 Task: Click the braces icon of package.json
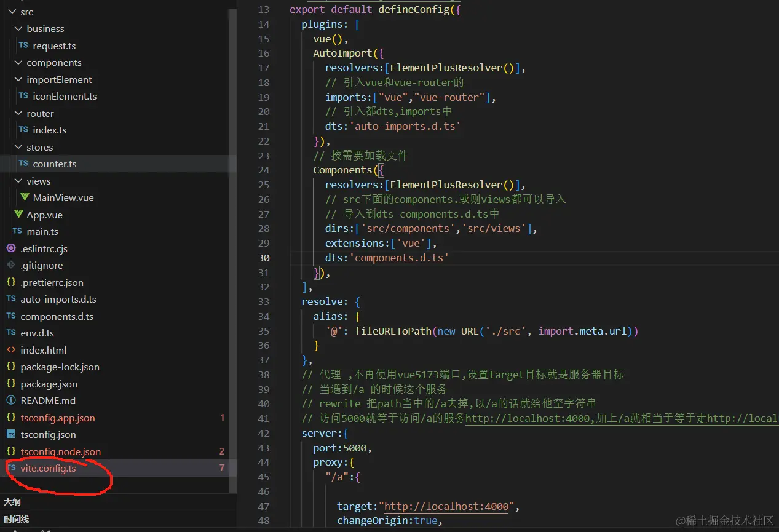pos(10,384)
